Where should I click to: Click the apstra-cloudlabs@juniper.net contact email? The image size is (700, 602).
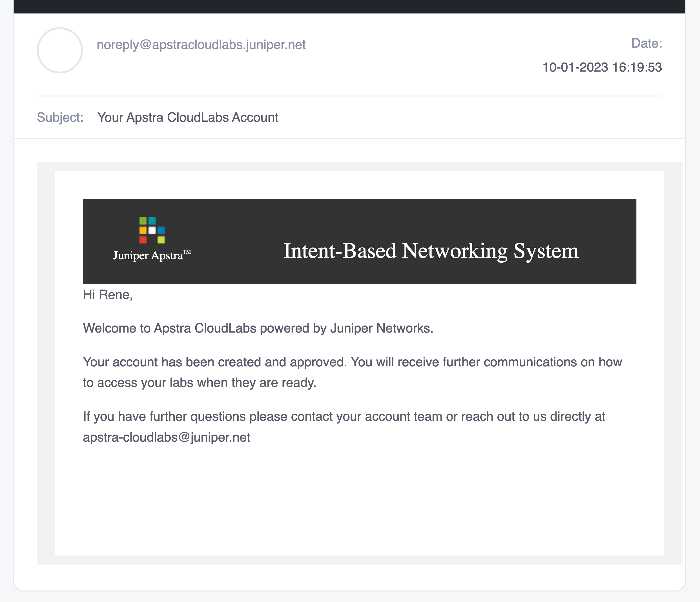point(167,437)
